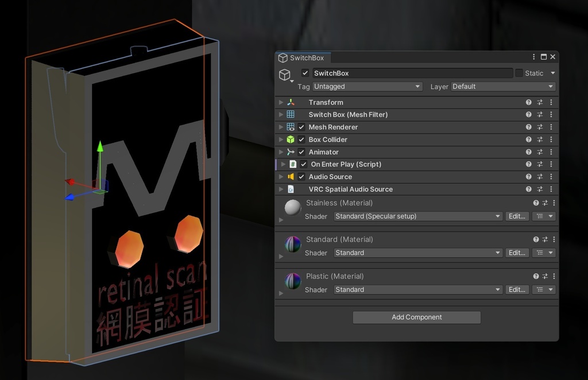
Task: Open the three-dot menu on Mesh Renderer
Action: pos(551,127)
